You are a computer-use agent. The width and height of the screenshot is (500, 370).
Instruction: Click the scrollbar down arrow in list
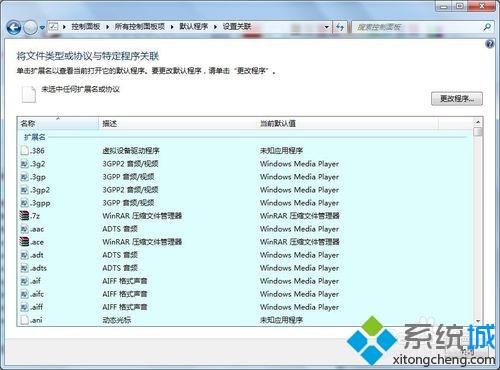click(478, 321)
